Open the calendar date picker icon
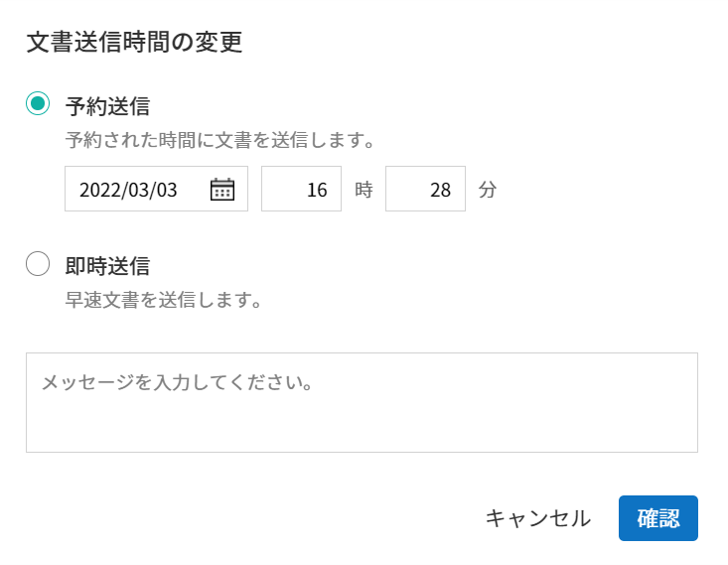728x565 pixels. pos(222,189)
